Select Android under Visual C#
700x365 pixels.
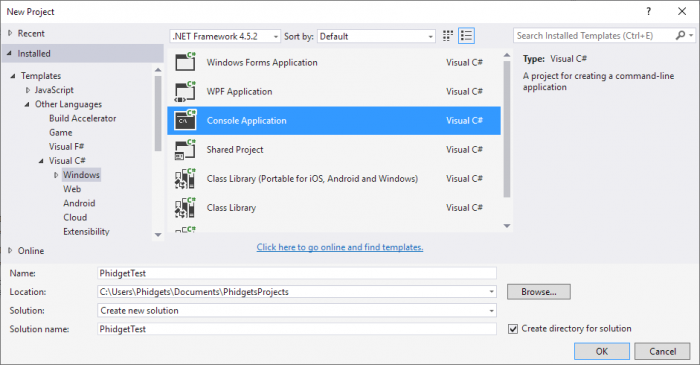click(79, 203)
